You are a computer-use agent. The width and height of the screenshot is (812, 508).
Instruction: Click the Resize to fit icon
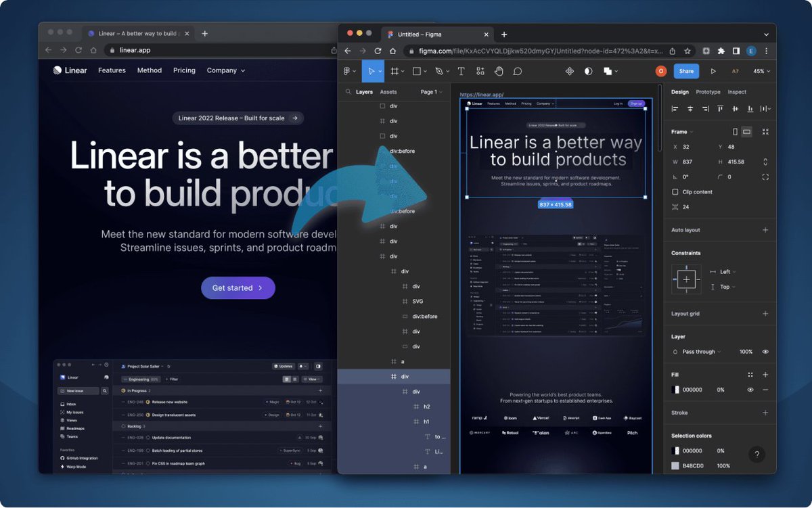(x=765, y=132)
